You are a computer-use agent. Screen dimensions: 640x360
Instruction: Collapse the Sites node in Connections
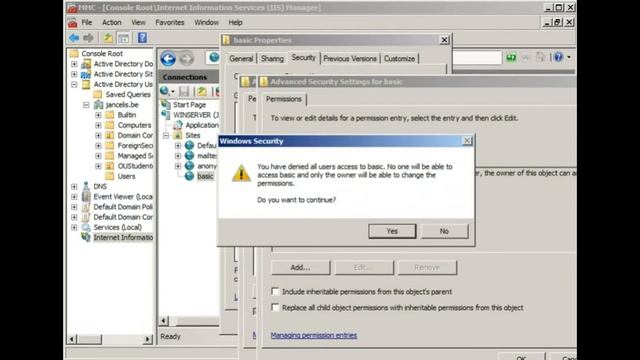(x=166, y=135)
